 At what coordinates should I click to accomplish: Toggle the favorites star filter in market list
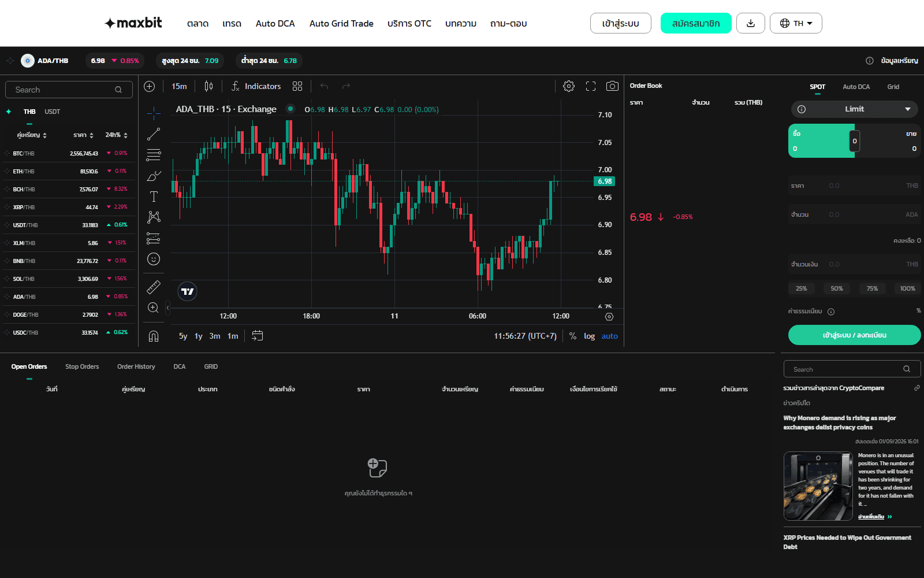(9, 112)
